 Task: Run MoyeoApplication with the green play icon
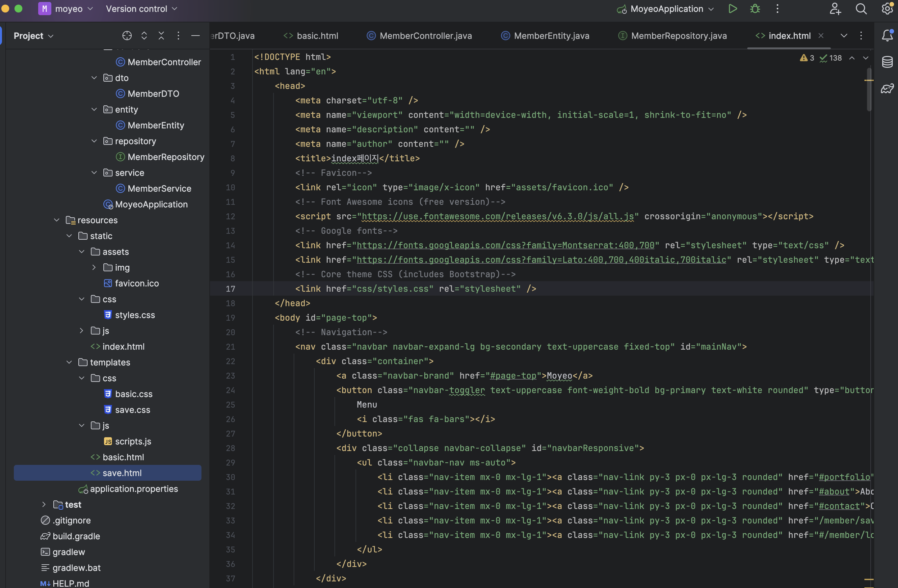732,9
